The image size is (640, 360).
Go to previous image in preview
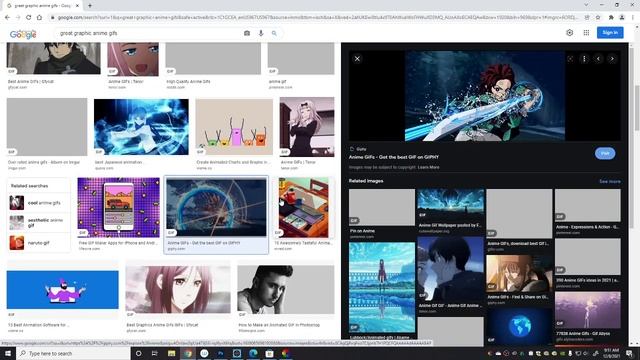click(x=598, y=59)
